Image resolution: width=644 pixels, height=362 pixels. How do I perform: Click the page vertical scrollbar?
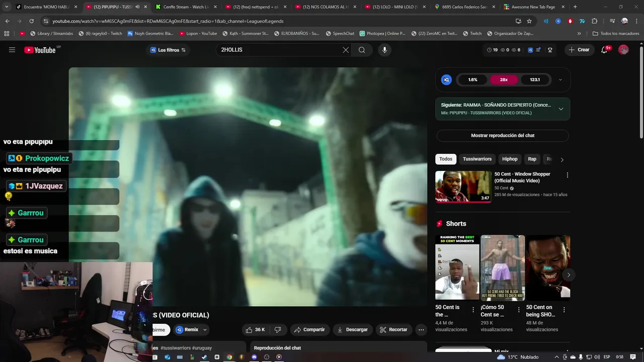641,93
